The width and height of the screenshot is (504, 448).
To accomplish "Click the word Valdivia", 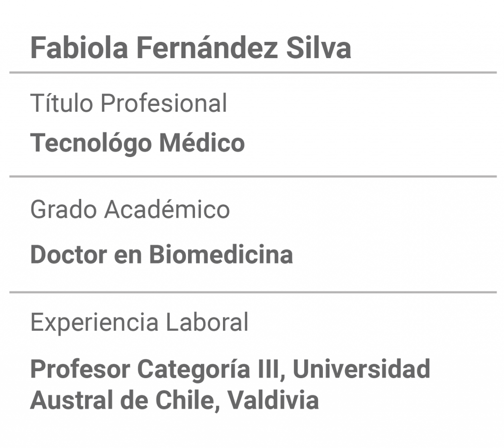I will coord(273,400).
